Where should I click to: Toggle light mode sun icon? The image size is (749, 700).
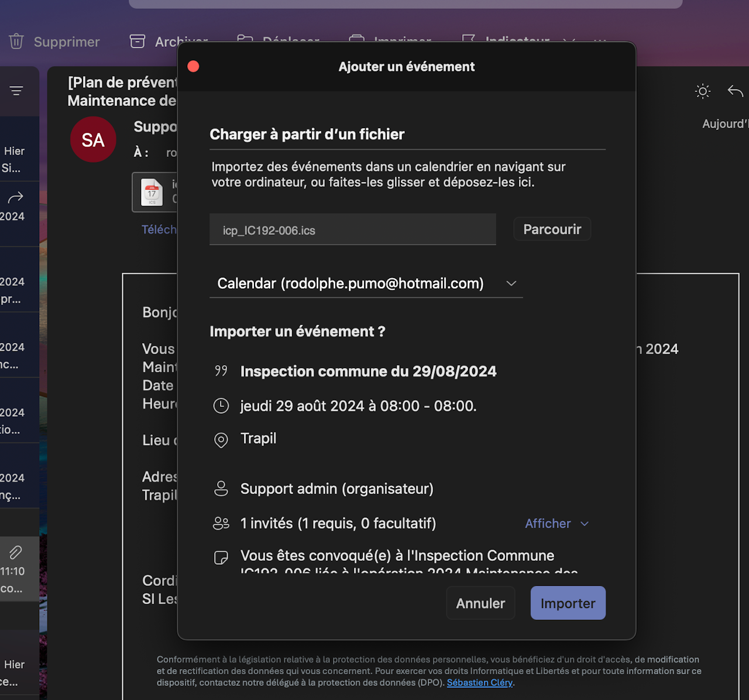703,91
